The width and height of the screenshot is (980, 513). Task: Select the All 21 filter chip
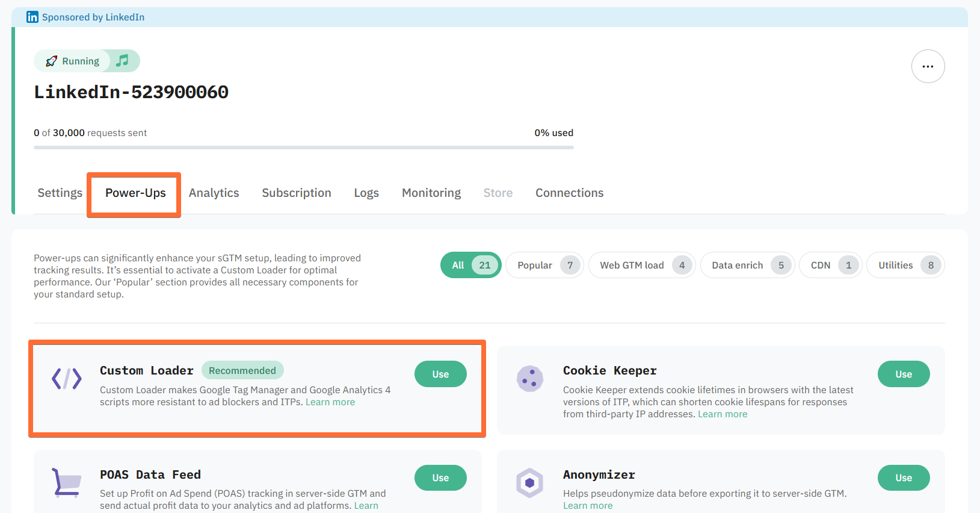[x=471, y=265]
